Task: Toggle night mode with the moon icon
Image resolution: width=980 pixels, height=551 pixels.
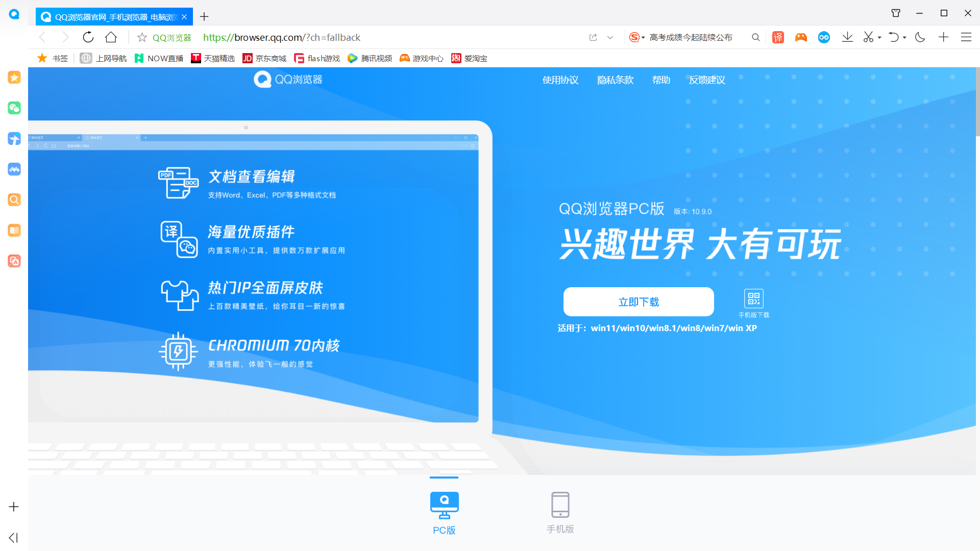Action: click(920, 37)
